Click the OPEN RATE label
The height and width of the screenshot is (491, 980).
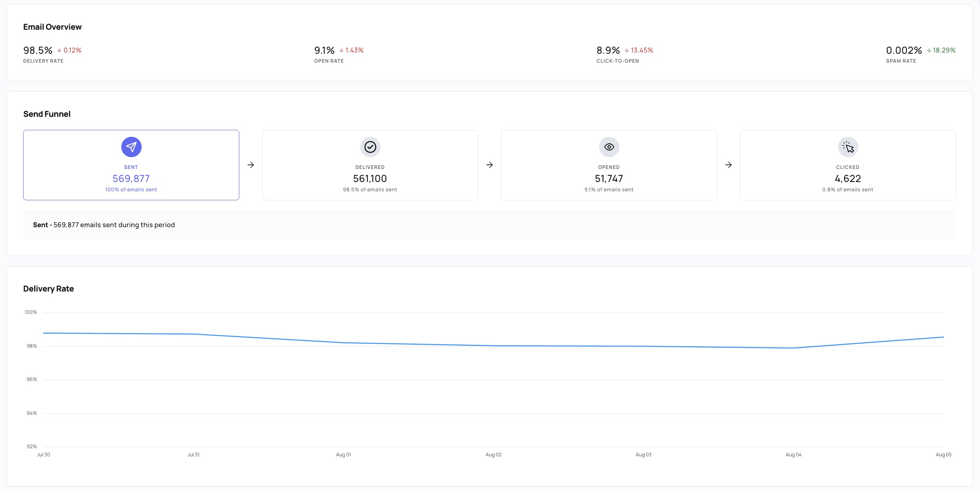coord(329,61)
